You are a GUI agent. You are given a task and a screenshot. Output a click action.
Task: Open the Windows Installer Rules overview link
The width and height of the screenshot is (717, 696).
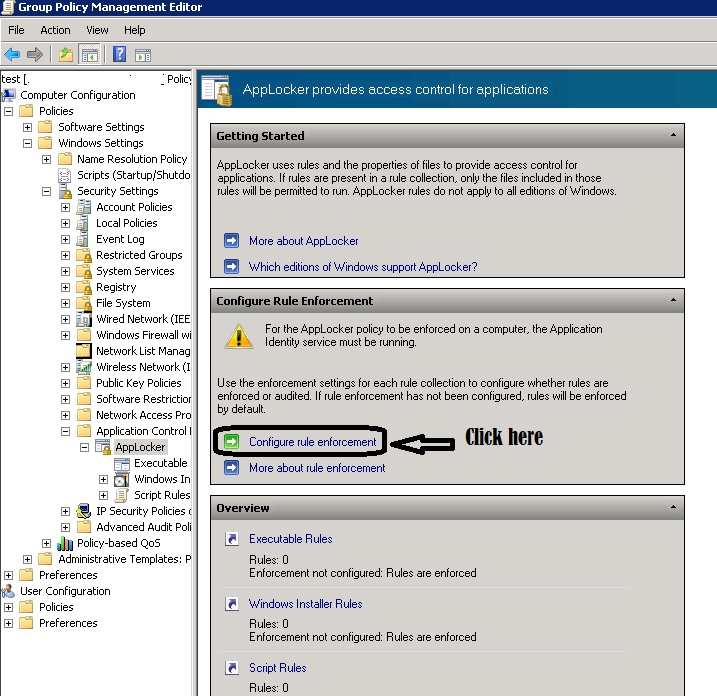(x=305, y=604)
